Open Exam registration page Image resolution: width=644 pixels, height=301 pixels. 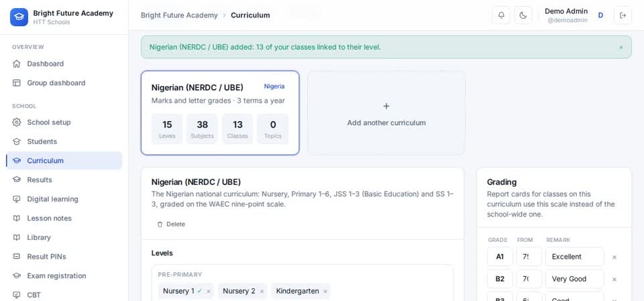(64, 276)
